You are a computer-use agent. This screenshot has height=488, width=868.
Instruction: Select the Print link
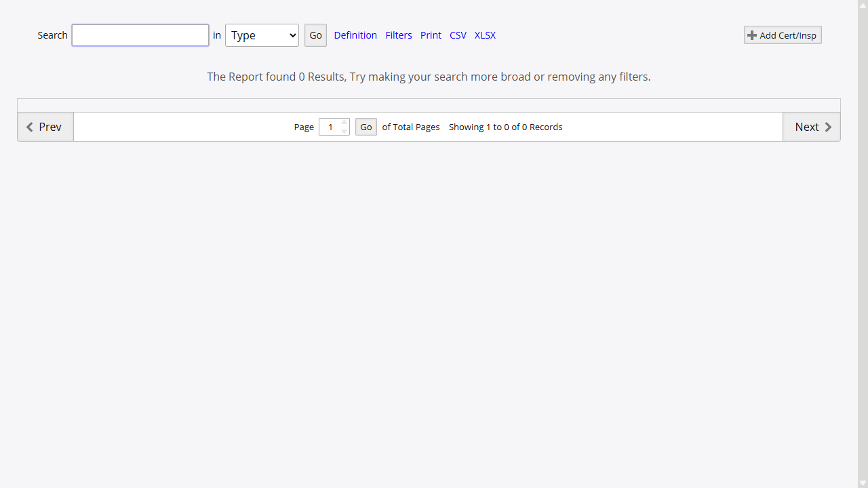(431, 35)
